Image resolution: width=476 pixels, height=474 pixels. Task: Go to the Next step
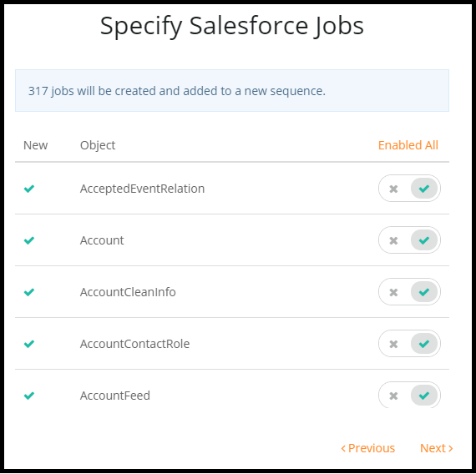[436, 448]
